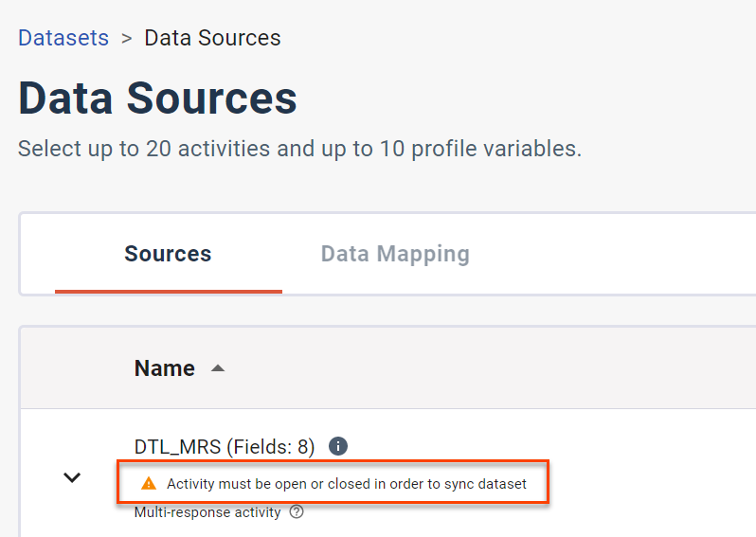Viewport: 756px width, 537px height.
Task: Click the activity sync warning message
Action: pyautogui.click(x=346, y=484)
